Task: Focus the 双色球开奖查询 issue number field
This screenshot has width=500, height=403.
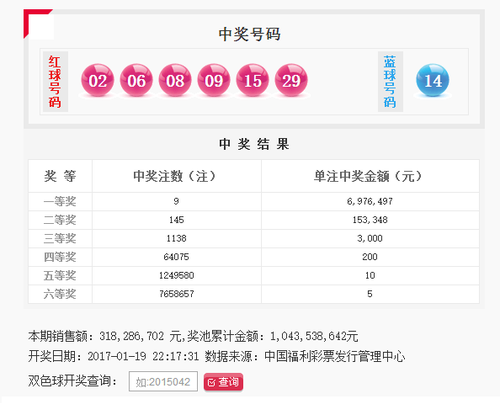Action: pyautogui.click(x=163, y=382)
